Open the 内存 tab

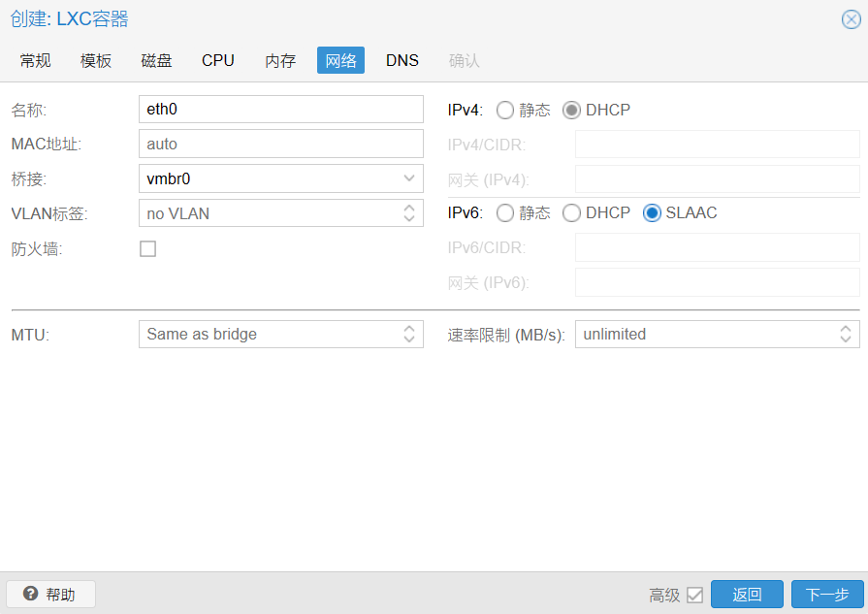[279, 60]
